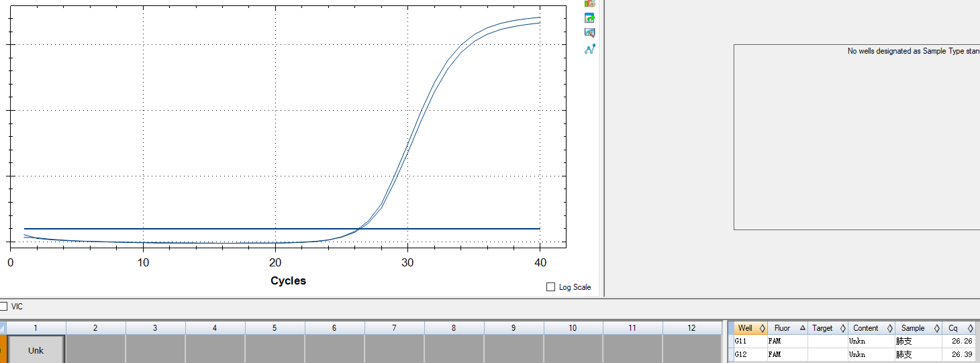Sort table by Content column header

[x=871, y=328]
